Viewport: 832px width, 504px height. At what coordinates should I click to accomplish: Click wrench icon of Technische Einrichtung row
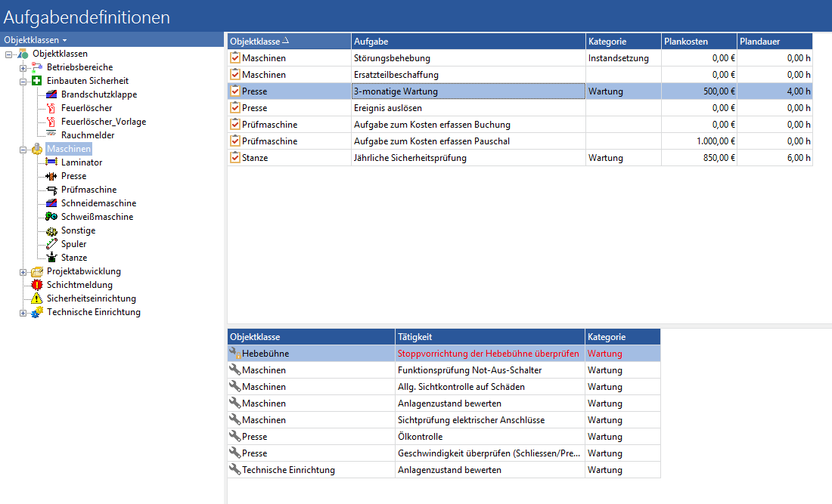tap(235, 469)
